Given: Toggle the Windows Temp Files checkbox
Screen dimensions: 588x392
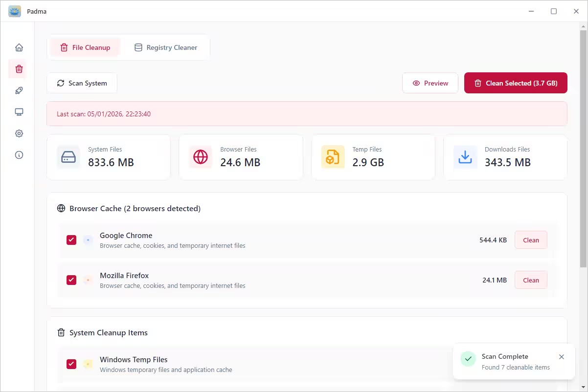Looking at the screenshot, I should click(71, 364).
